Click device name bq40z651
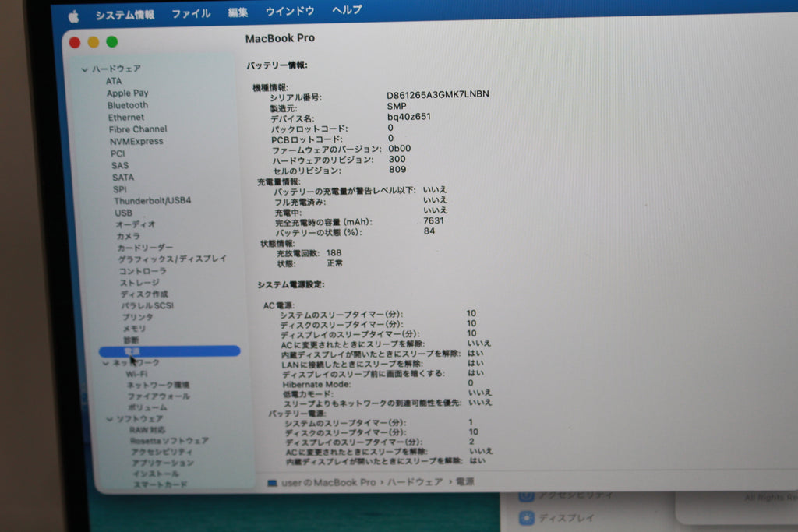Image resolution: width=798 pixels, height=532 pixels. tap(408, 117)
